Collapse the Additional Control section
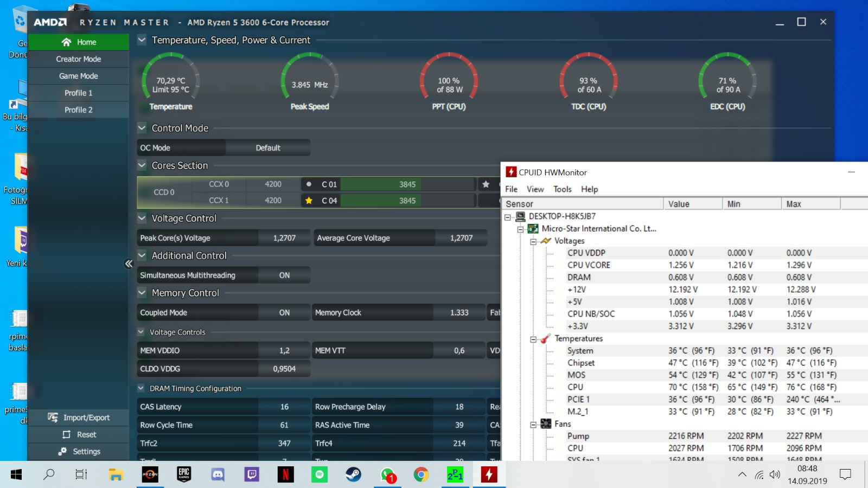The height and width of the screenshot is (488, 868). tap(142, 255)
